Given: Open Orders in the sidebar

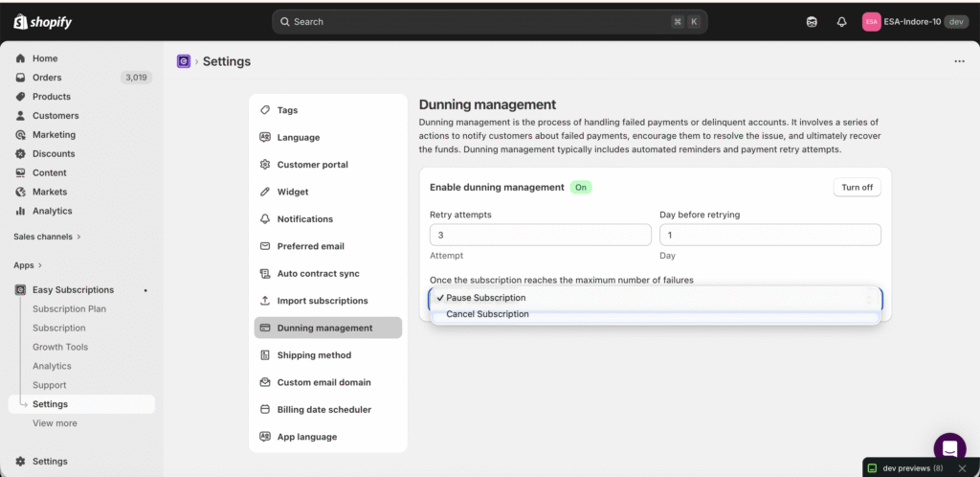Looking at the screenshot, I should point(47,78).
